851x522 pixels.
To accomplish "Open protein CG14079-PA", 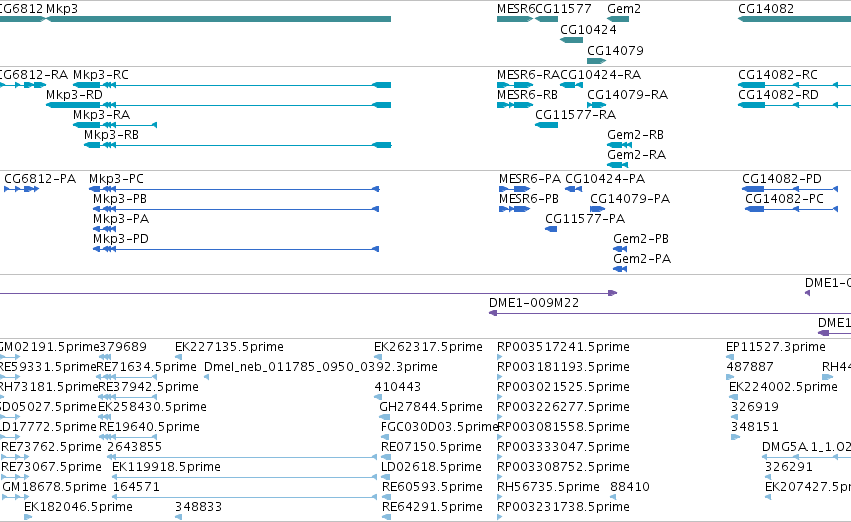I will 598,209.
